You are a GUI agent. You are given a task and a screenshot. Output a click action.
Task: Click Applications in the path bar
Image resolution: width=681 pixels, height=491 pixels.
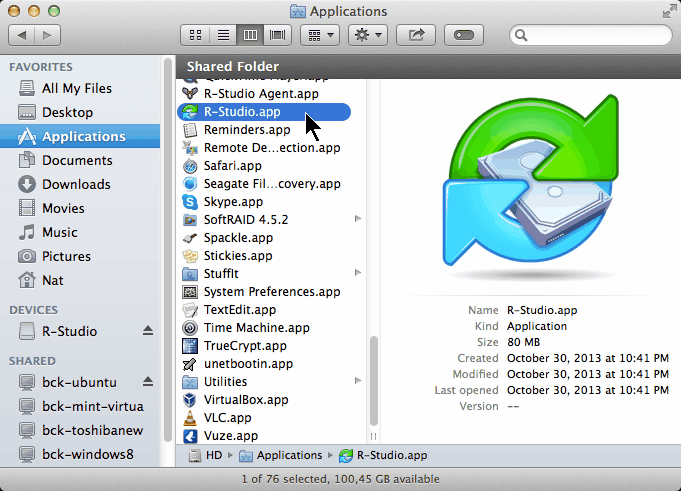click(x=281, y=455)
